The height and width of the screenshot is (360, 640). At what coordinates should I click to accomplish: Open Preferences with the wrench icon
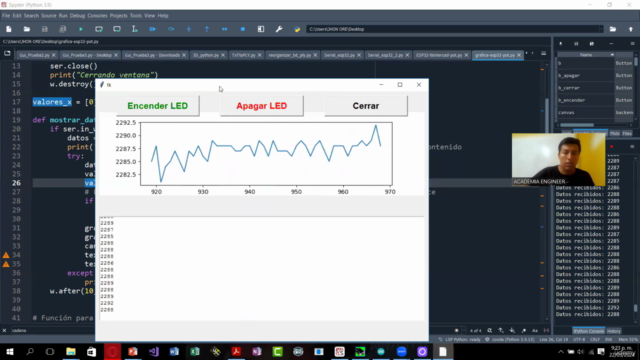pyautogui.click(x=279, y=29)
